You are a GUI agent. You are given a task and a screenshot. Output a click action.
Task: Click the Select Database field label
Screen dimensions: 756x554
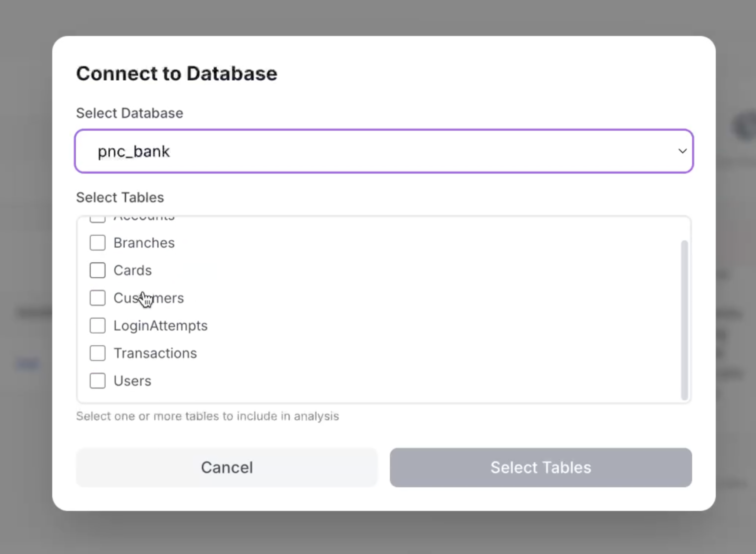coord(129,113)
